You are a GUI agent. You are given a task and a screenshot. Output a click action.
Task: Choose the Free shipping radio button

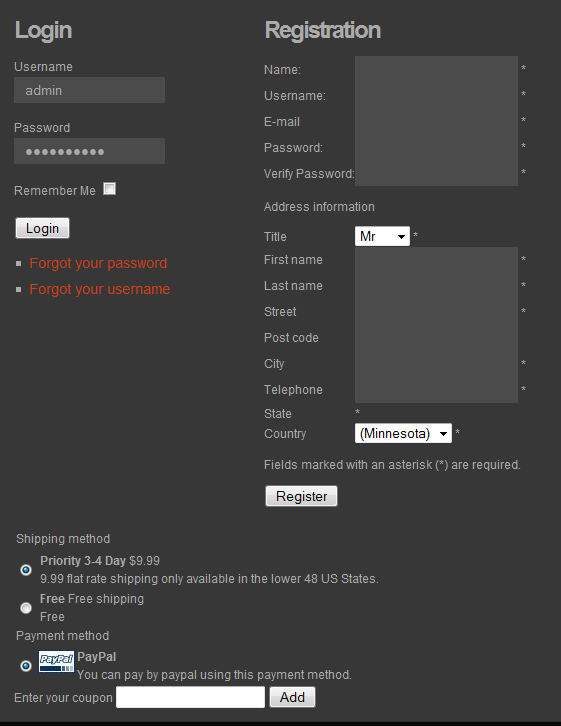click(x=26, y=607)
